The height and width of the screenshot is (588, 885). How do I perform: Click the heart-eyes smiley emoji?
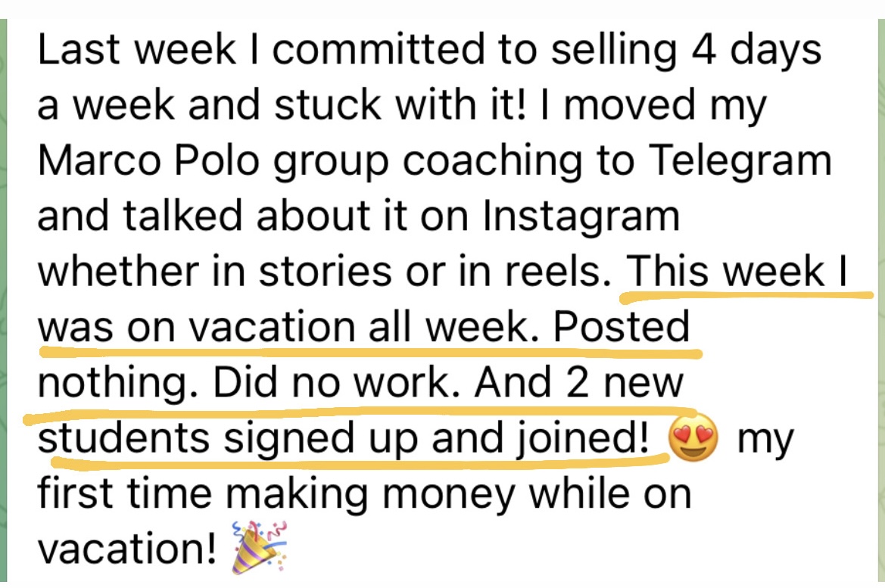point(693,438)
